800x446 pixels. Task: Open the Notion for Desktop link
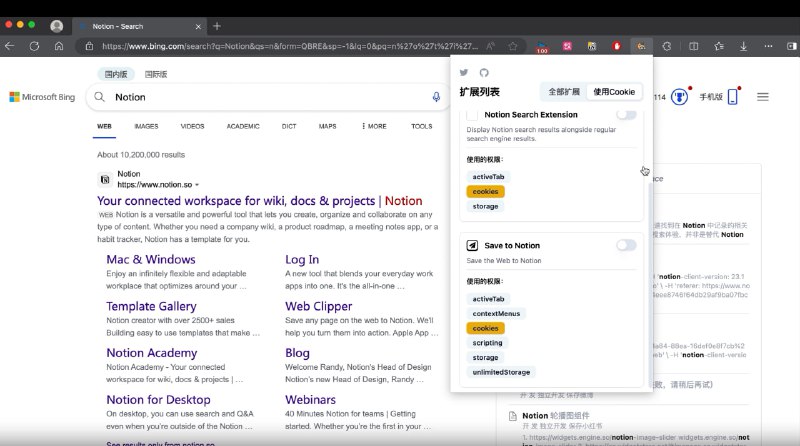click(x=158, y=400)
